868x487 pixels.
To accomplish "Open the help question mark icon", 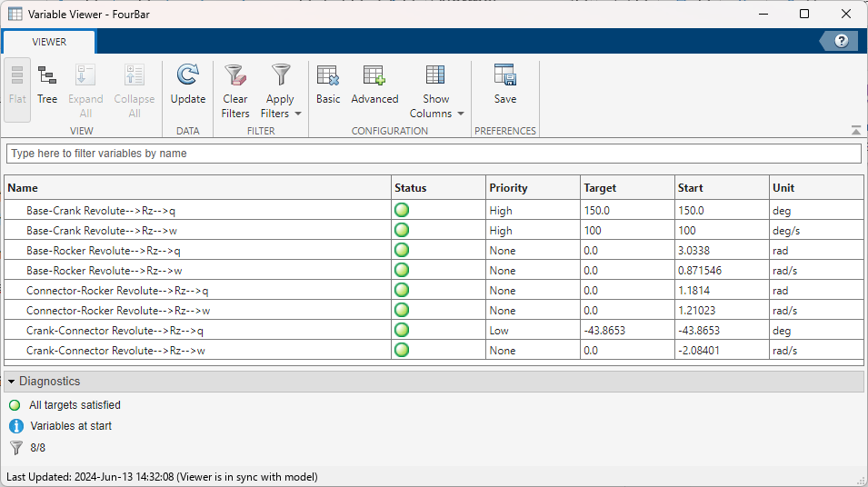I will tap(841, 41).
